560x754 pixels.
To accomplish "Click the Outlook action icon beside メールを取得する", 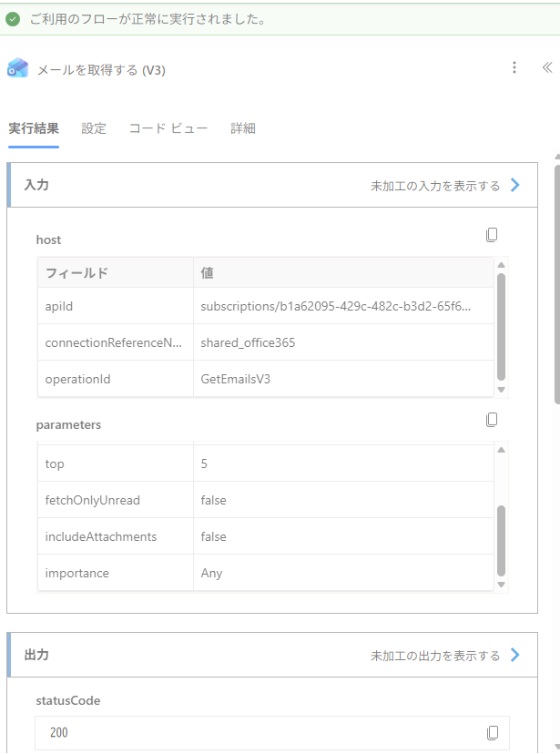I will pos(18,68).
